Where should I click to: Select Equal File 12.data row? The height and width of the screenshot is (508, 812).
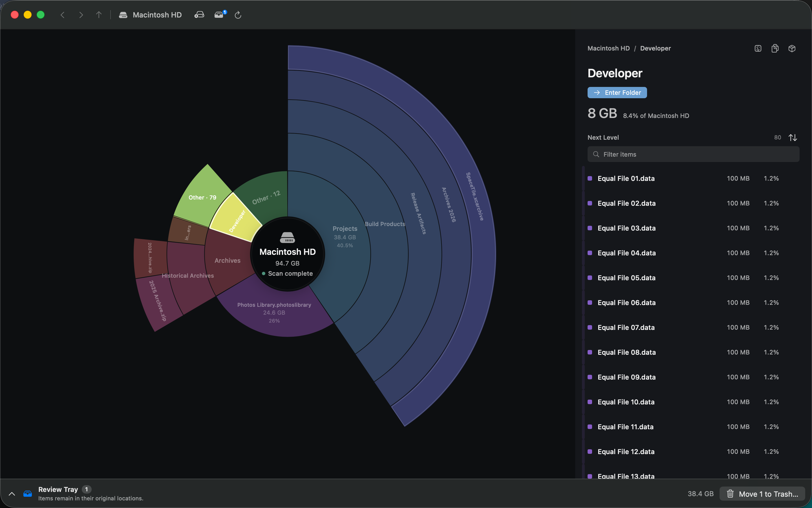693,452
